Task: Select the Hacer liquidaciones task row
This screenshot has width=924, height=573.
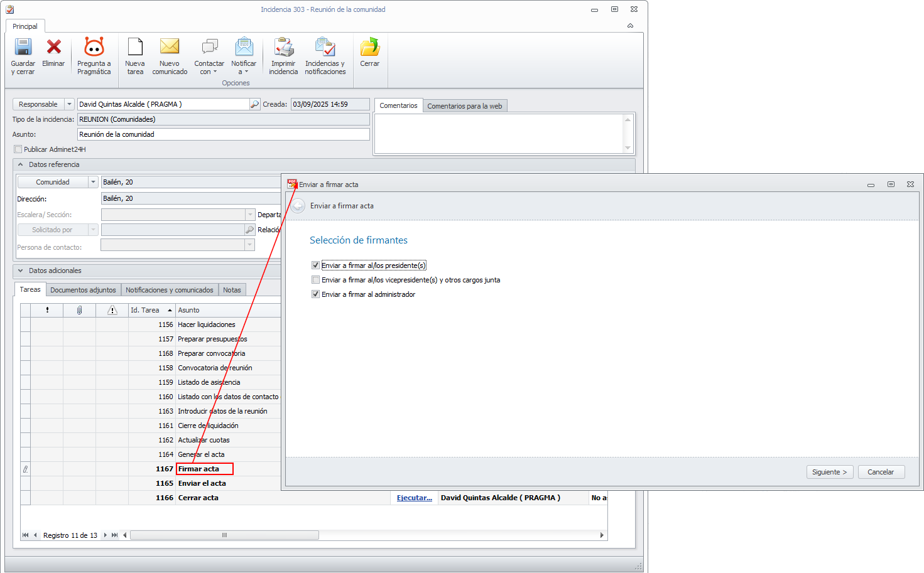Action: (x=151, y=324)
